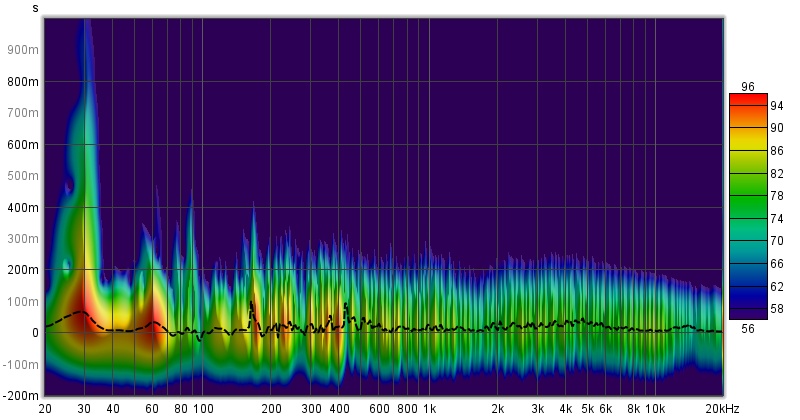The height and width of the screenshot is (420, 800).
Task: Click the s unit label above time axis
Action: 36,8
